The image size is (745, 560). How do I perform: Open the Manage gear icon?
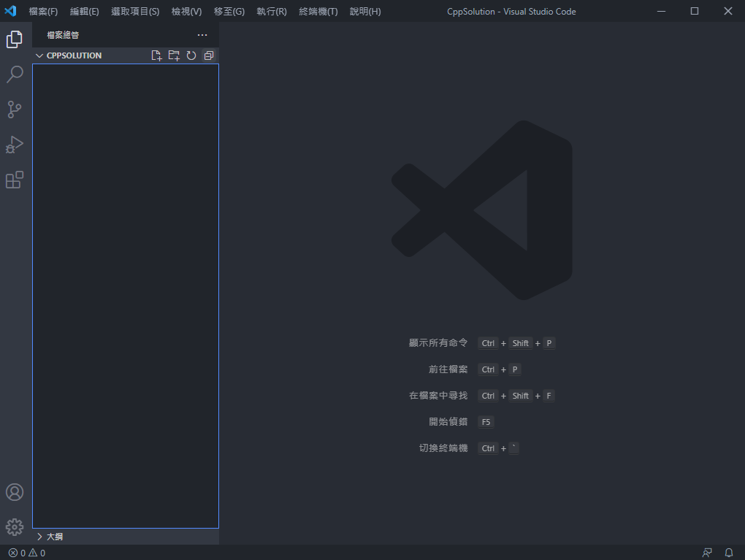pyautogui.click(x=15, y=526)
